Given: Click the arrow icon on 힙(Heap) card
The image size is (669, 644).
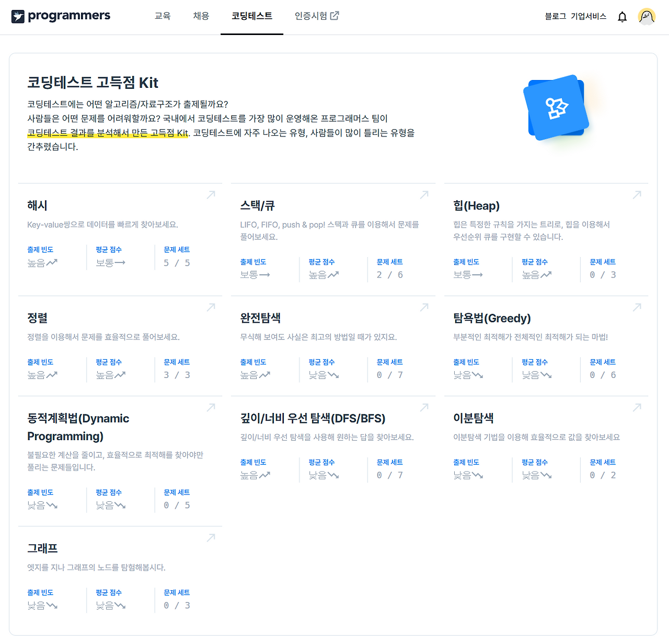Looking at the screenshot, I should (637, 195).
